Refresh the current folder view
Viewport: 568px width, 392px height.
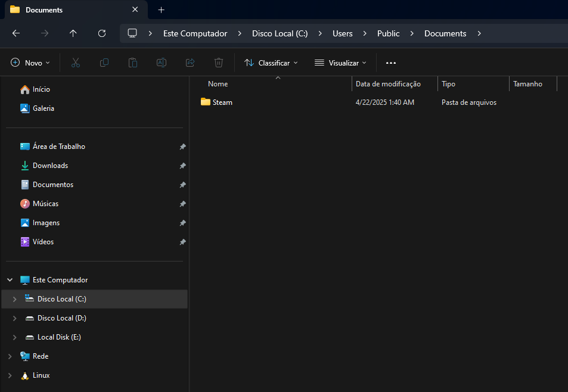click(x=102, y=33)
